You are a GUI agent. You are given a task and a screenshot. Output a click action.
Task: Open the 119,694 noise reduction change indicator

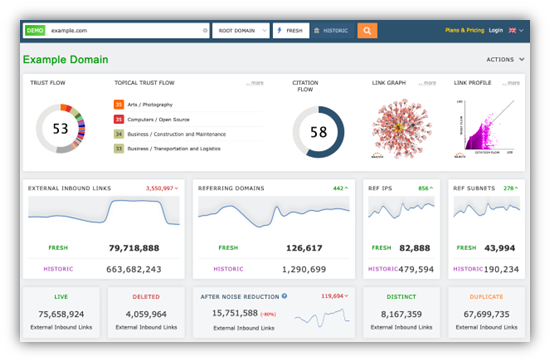(x=335, y=296)
